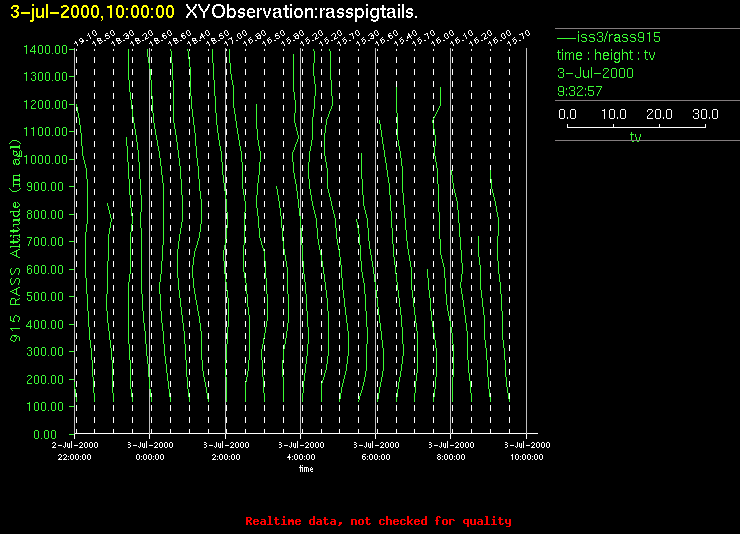Click the tv label under the scale bar
The image size is (740, 534).
pyautogui.click(x=636, y=137)
